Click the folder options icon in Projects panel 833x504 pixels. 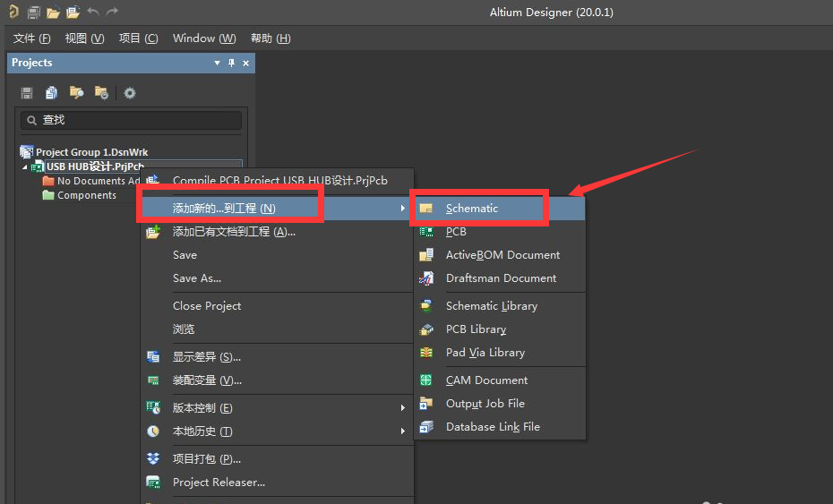(101, 93)
